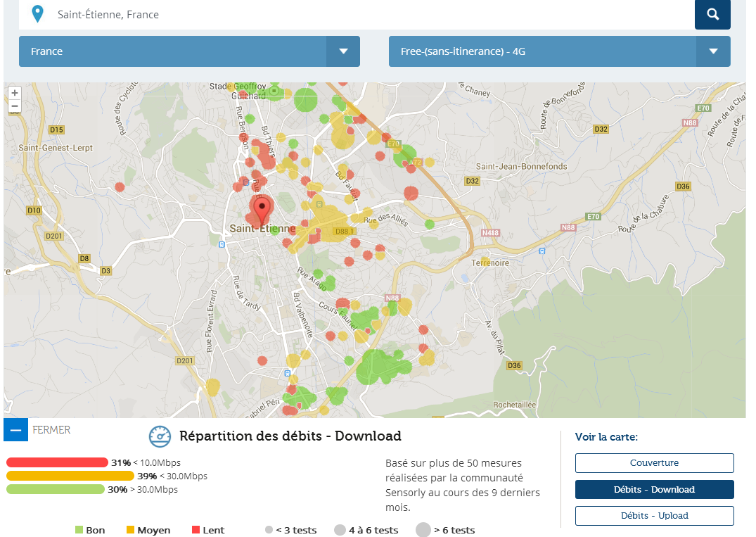Select the Débits - Download map view
The image size is (756, 537).
pos(654,489)
